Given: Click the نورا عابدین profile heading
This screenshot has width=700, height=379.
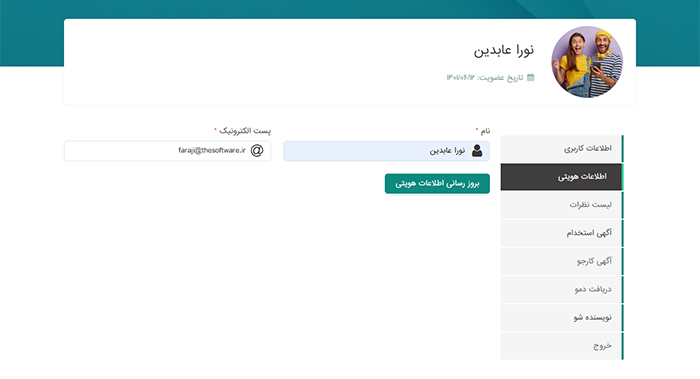Looking at the screenshot, I should point(504,50).
